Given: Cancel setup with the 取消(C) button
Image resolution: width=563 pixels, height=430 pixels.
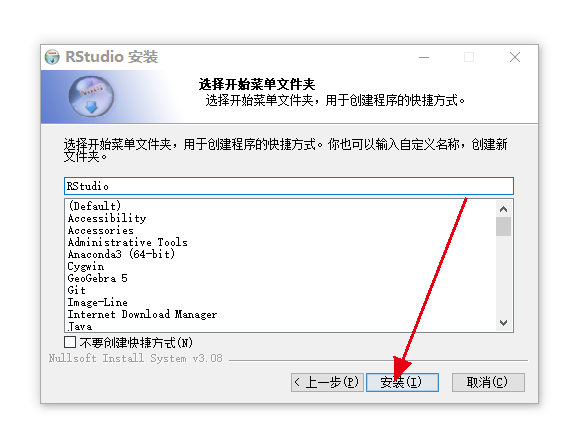Looking at the screenshot, I should (x=488, y=382).
